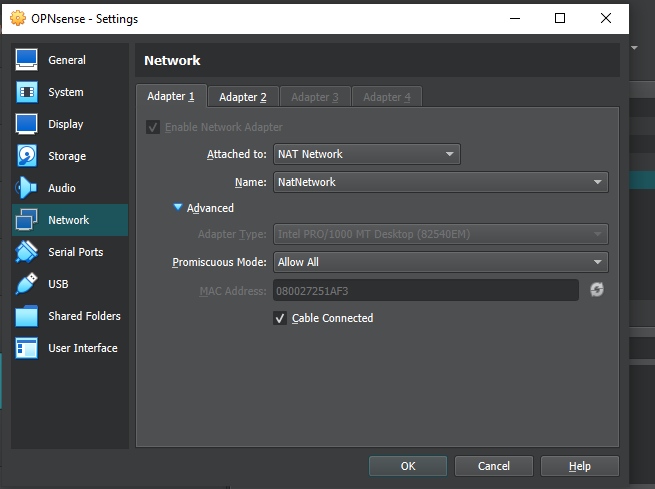The height and width of the screenshot is (489, 655).
Task: Select the Network monitors icon
Action: coord(26,220)
